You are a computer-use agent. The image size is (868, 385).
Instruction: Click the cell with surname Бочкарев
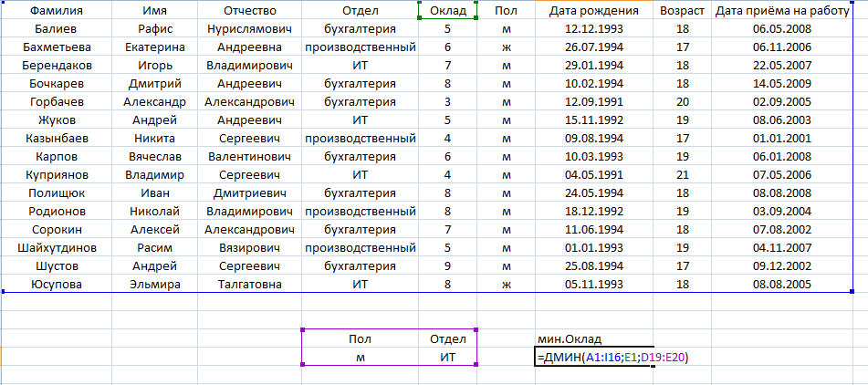coord(56,84)
